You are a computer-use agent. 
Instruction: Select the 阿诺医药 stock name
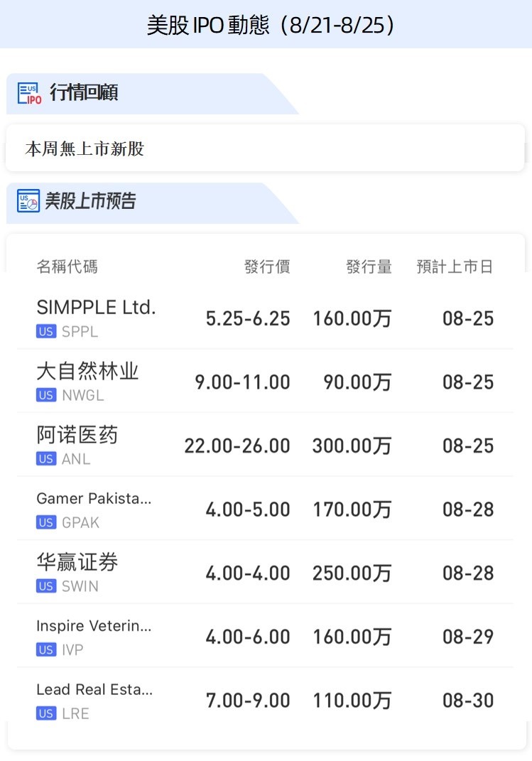click(77, 435)
